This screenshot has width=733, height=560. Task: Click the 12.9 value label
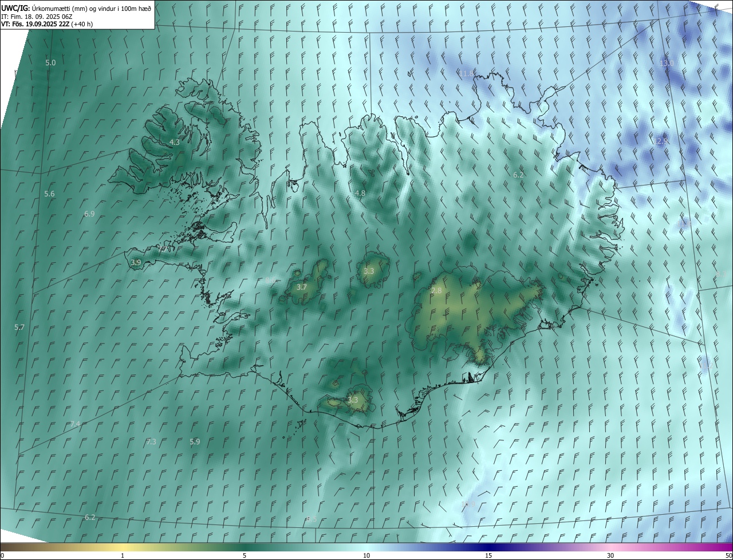click(661, 141)
